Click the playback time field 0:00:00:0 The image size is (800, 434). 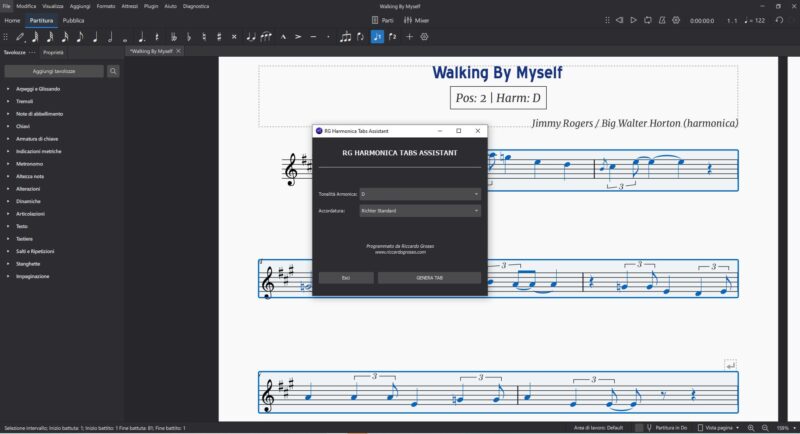coord(702,21)
